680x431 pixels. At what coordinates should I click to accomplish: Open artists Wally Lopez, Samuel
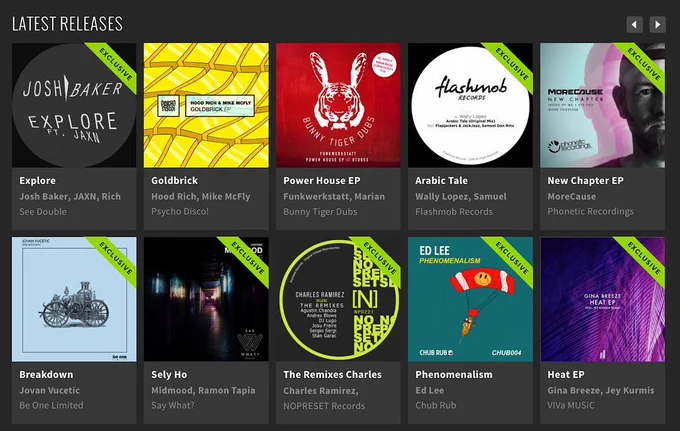461,196
